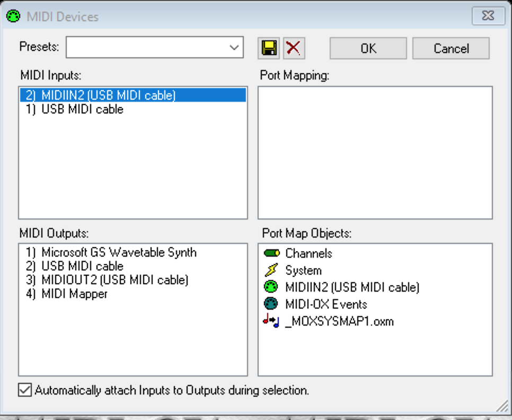
Task: Select the MIDI-OX Events label
Action: [x=326, y=304]
